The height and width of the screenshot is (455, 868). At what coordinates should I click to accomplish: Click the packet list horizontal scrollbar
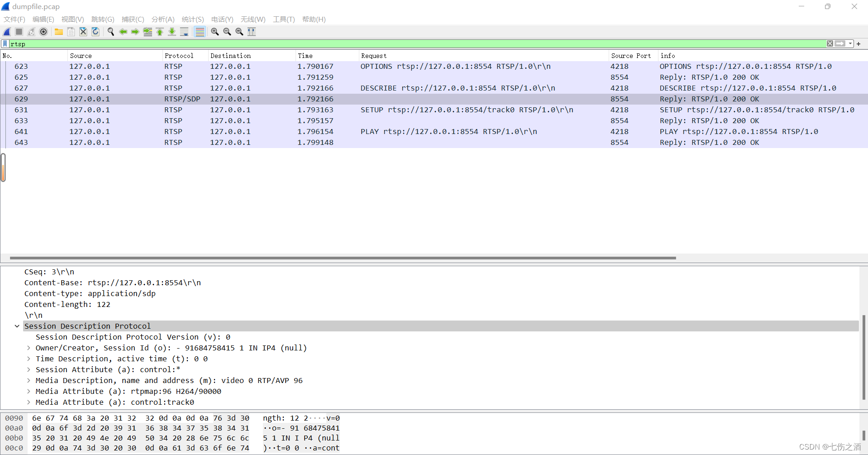click(x=343, y=258)
